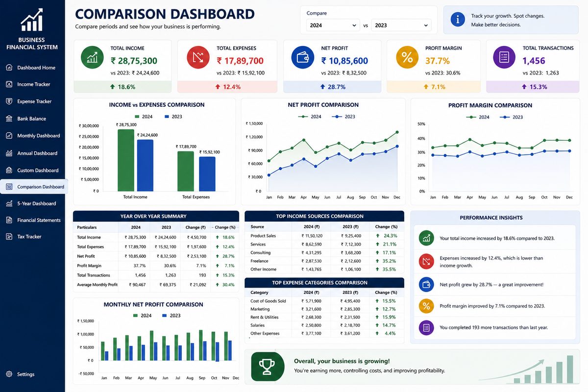Viewport: 588px width, 392px height.
Task: Open the 2024 compare year dropdown
Action: coord(333,25)
